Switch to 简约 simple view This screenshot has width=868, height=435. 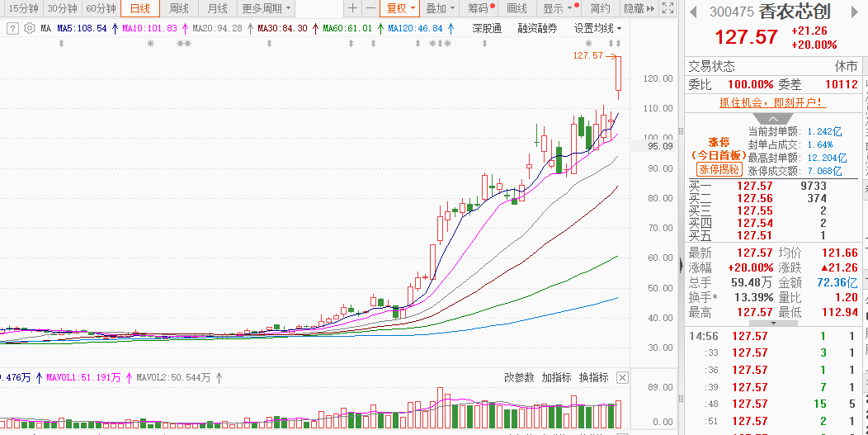click(x=600, y=8)
